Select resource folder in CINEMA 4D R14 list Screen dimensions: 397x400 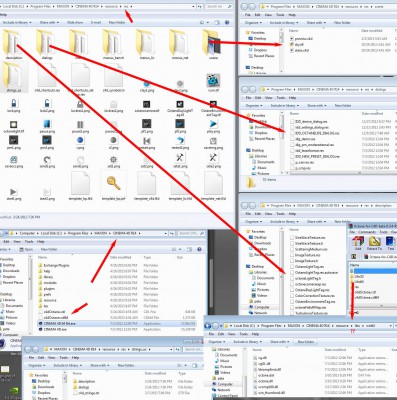[50, 300]
